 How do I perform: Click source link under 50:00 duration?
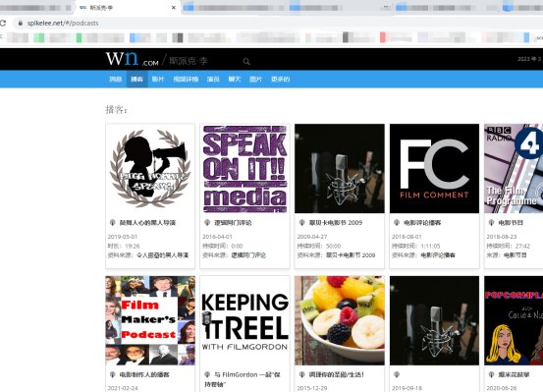pos(351,255)
